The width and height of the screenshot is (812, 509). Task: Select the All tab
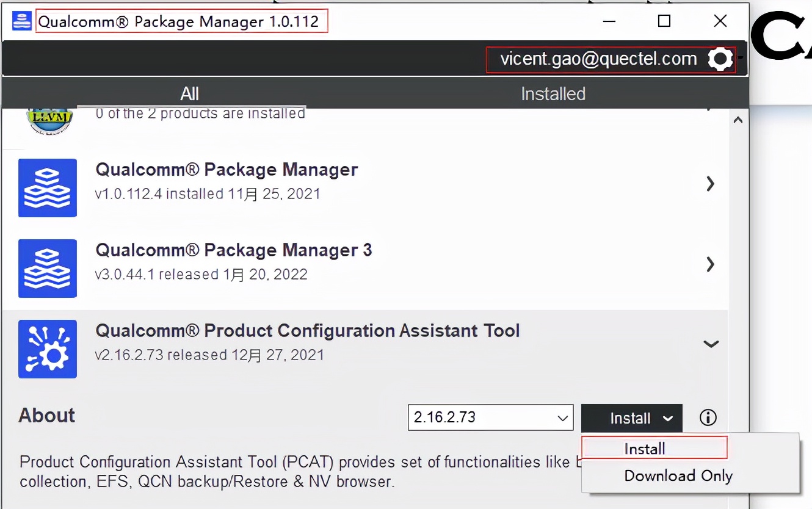(x=189, y=93)
